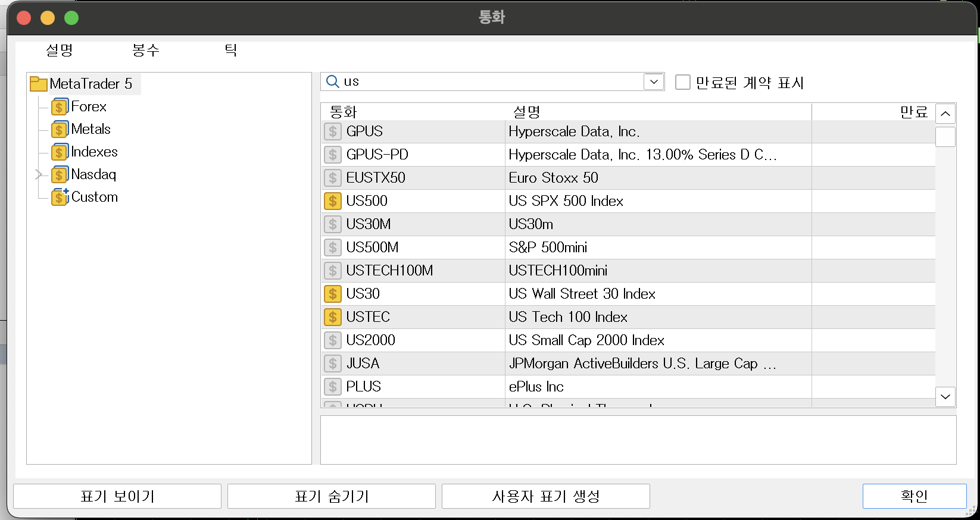Select Custom in the symbol tree

coord(95,197)
